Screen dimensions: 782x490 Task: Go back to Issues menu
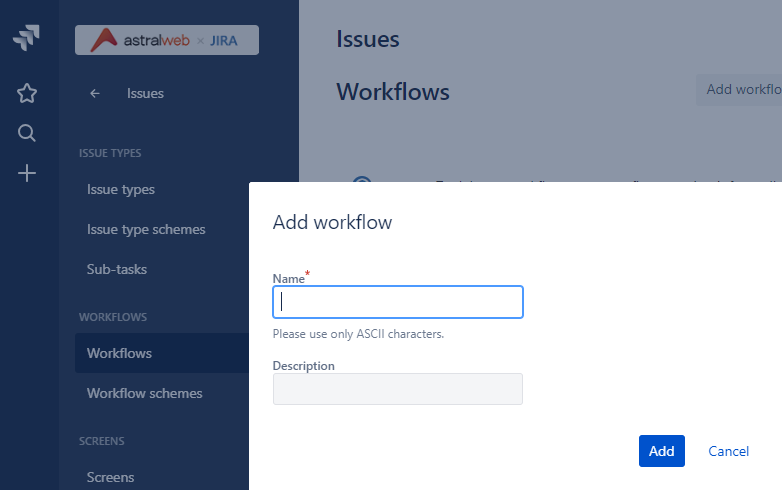[145, 93]
